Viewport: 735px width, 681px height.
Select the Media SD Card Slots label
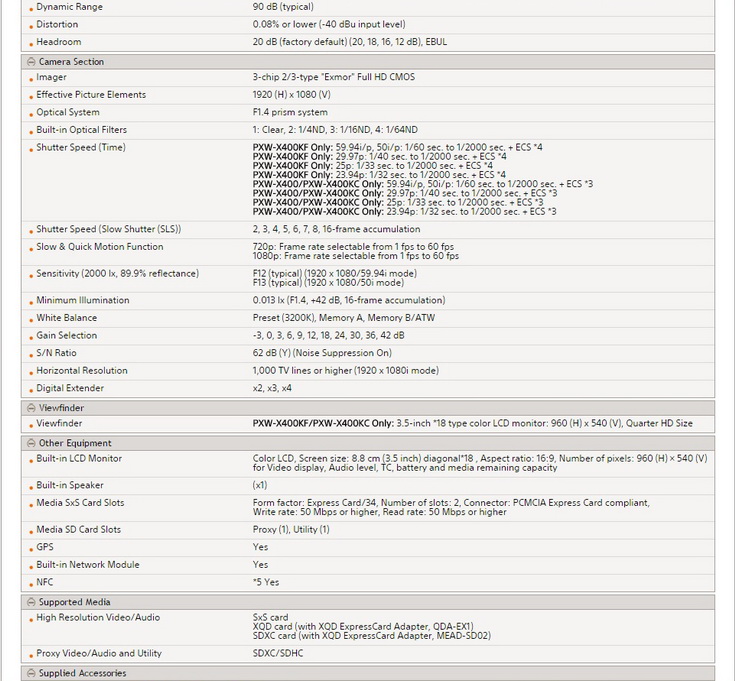(x=79, y=530)
